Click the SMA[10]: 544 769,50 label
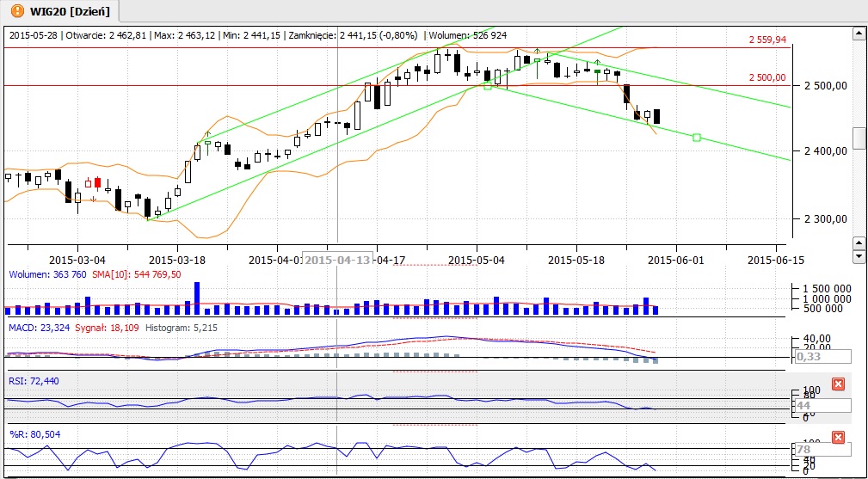This screenshot has height=479, width=868. click(x=136, y=273)
